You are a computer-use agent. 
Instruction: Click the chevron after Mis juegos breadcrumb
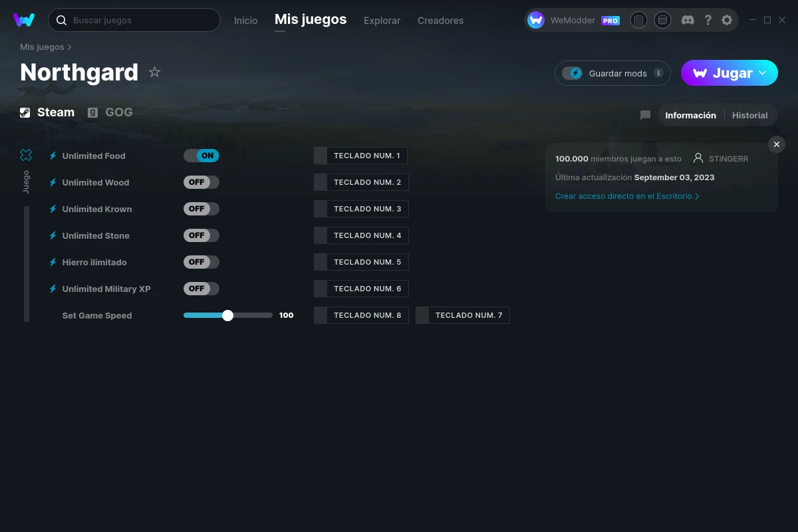69,47
